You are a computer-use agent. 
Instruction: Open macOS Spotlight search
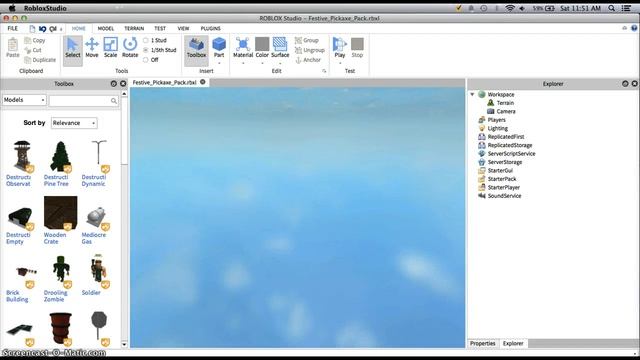click(x=611, y=8)
